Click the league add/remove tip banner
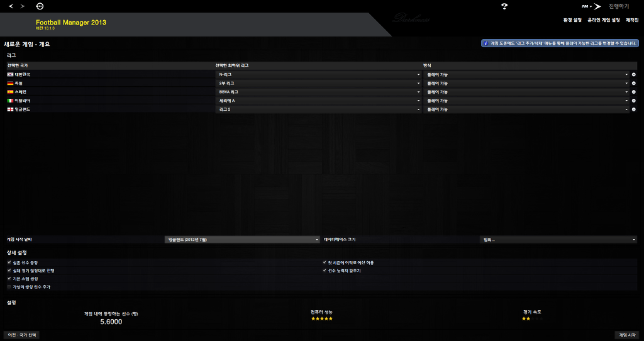644x341 pixels. click(x=560, y=43)
